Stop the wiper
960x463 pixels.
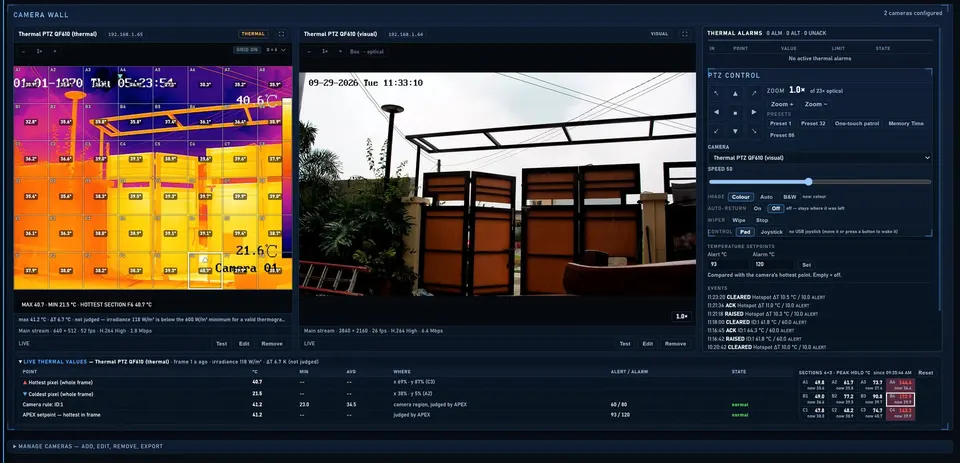click(762, 220)
